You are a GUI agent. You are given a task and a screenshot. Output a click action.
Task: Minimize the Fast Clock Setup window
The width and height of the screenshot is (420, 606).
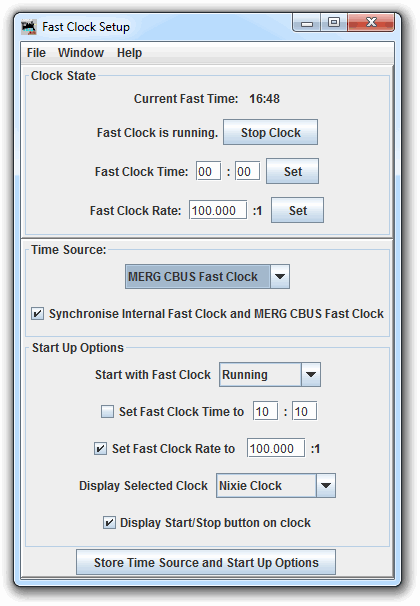pos(307,23)
